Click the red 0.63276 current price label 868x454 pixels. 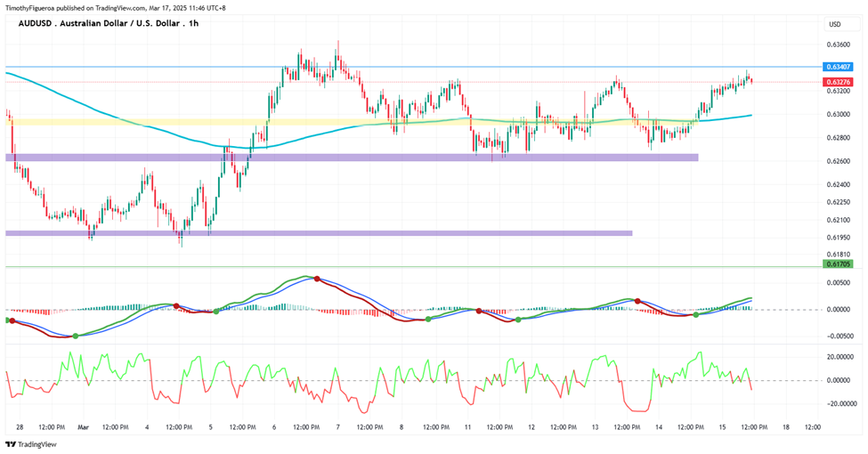pos(838,82)
